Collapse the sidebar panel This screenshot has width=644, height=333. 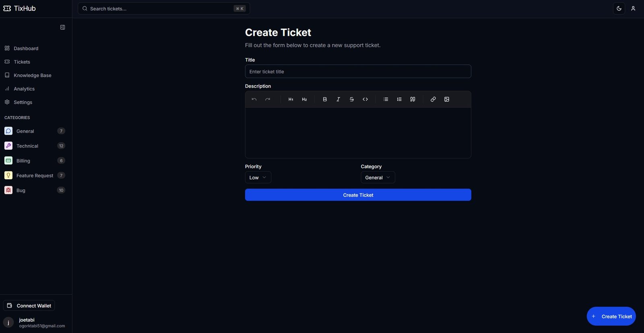click(62, 27)
